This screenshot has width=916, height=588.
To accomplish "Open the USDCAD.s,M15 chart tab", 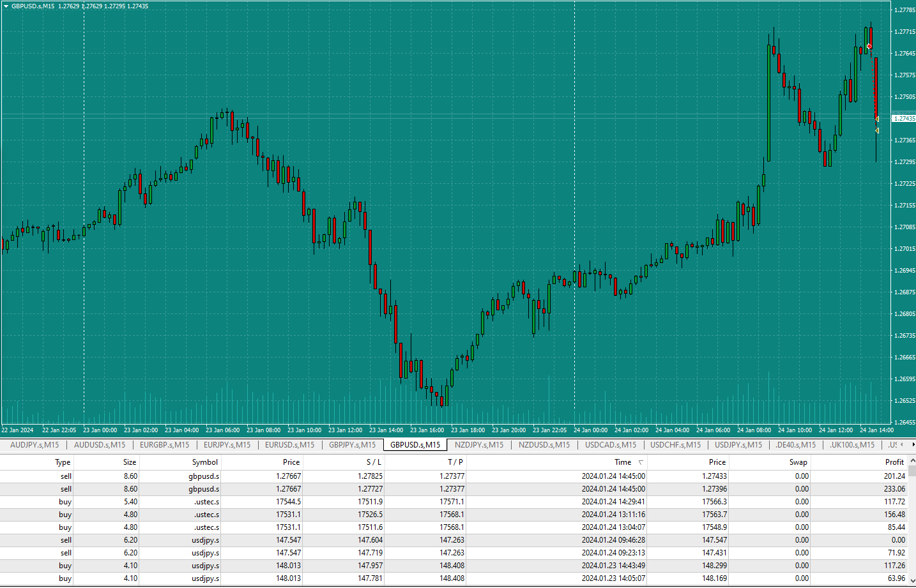I will (611, 445).
